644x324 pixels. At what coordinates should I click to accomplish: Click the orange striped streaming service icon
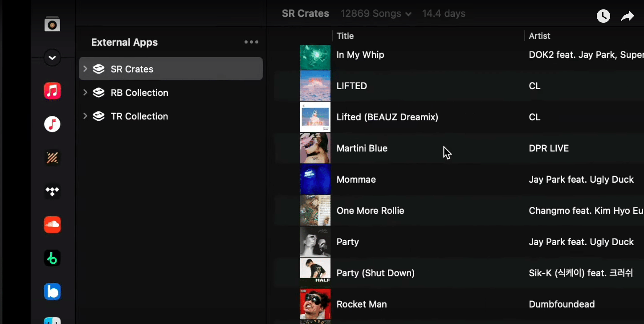52,157
